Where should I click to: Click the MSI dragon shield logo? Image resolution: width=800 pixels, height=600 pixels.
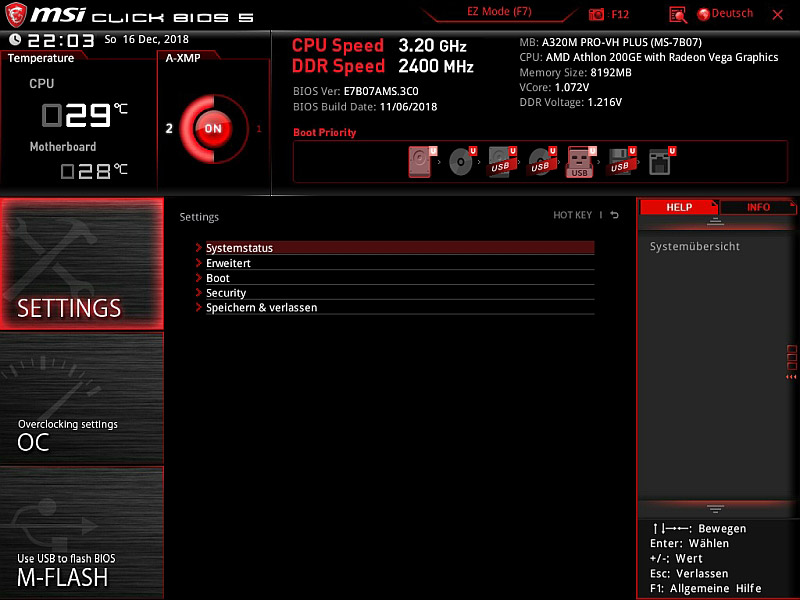coord(15,15)
